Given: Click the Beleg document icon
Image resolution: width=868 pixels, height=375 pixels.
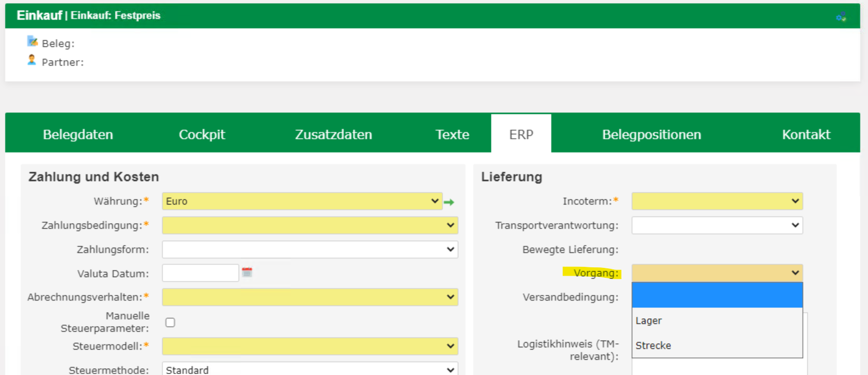Looking at the screenshot, I should tap(32, 41).
